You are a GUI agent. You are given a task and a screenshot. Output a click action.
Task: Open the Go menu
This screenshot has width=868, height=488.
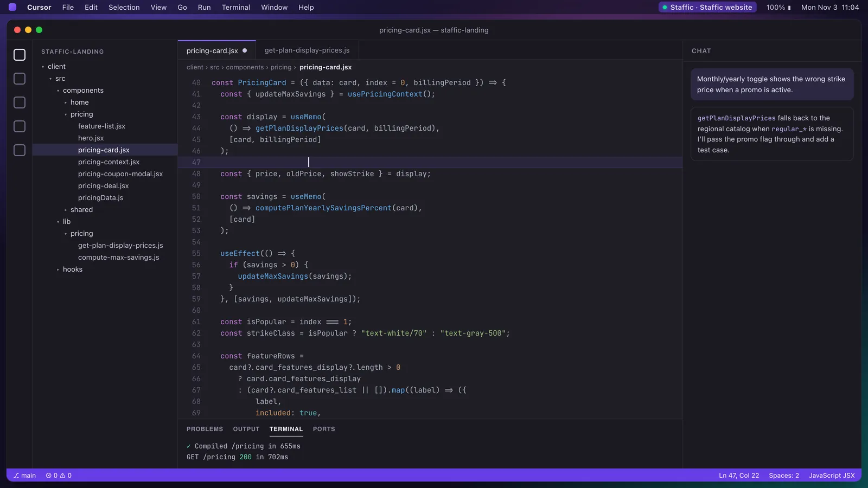click(x=182, y=8)
